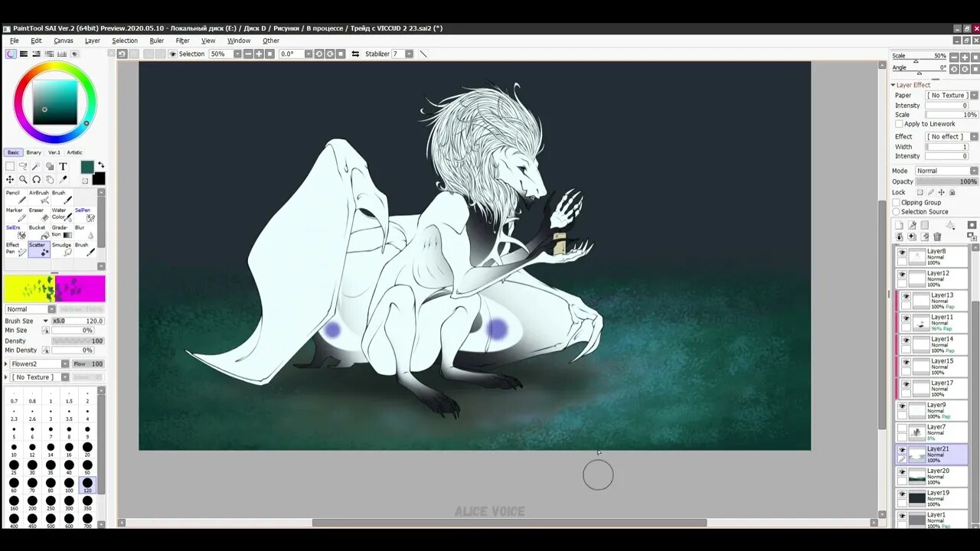The width and height of the screenshot is (980, 551).
Task: Open the Canvas menu
Action: pos(64,41)
